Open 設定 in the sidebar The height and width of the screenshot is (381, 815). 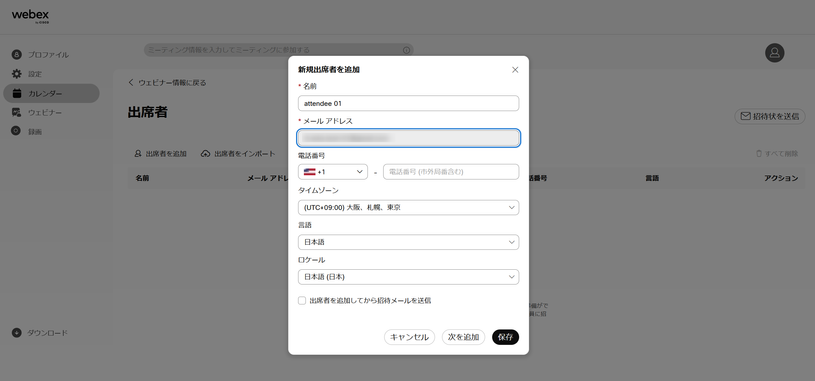(x=35, y=74)
